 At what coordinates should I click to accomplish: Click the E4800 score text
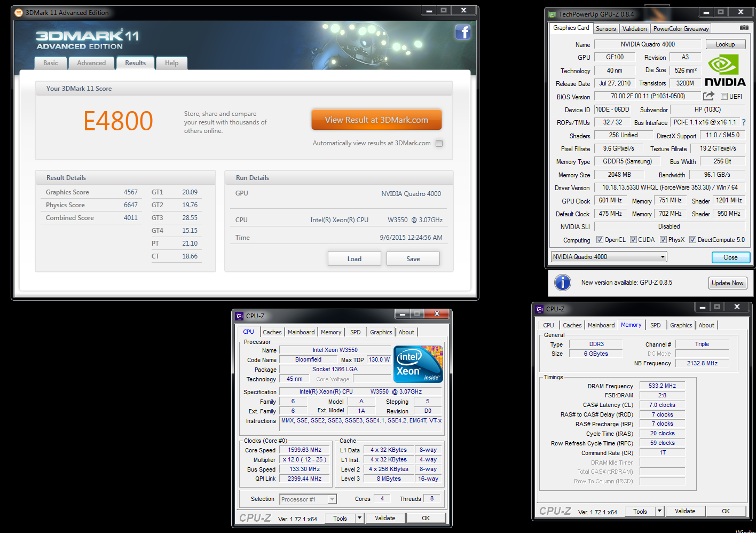click(118, 121)
